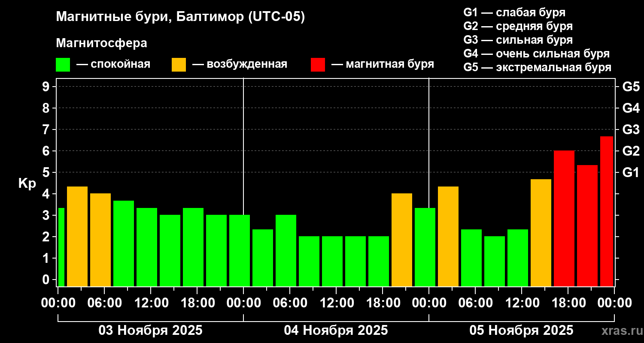The image size is (644, 343).
Task: Click the 'G3 — сильная буря' legend line
Action: tap(518, 40)
